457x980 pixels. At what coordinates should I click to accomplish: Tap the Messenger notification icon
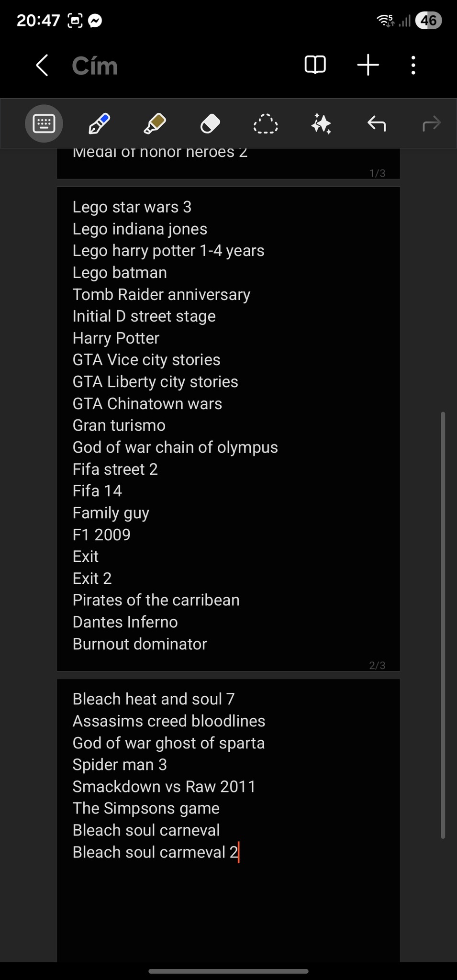point(95,21)
